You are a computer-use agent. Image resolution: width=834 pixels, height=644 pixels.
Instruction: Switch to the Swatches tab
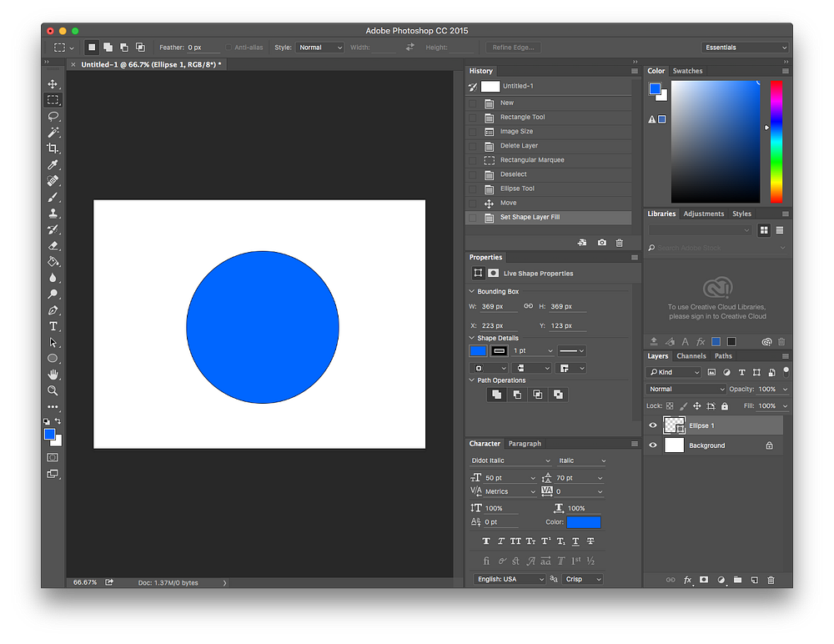tap(687, 71)
